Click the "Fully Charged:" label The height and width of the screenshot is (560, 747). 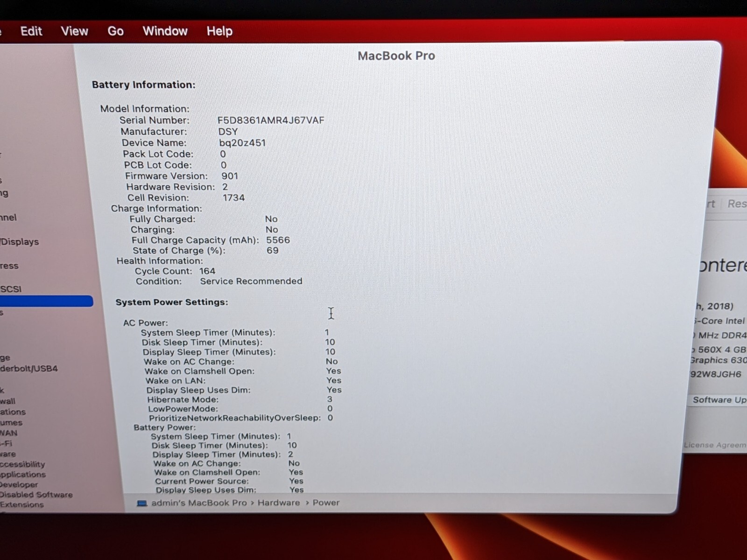162,219
